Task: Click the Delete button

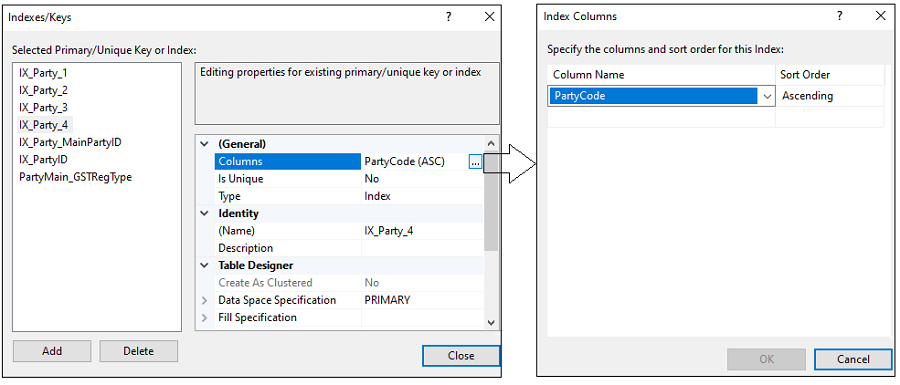Action: pos(138,351)
